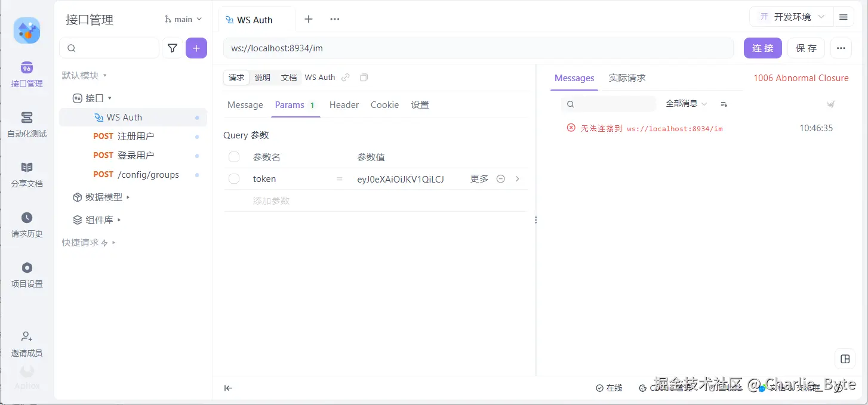Open the hamburger menu at top right
Screen dimensions: 868x405
(844, 17)
